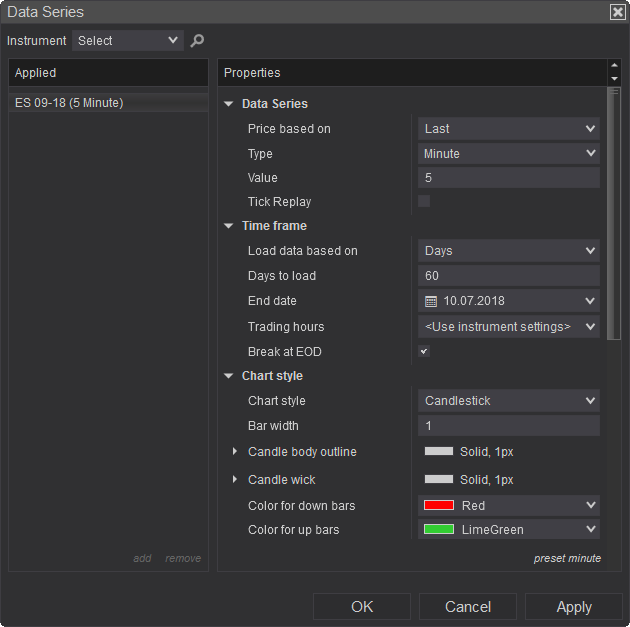Collapse the Data Series section

point(228,104)
